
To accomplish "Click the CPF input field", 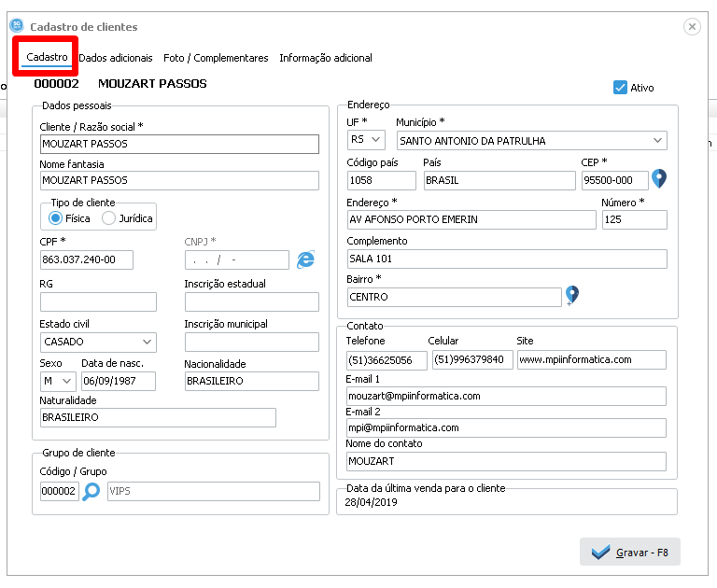I will point(86,259).
